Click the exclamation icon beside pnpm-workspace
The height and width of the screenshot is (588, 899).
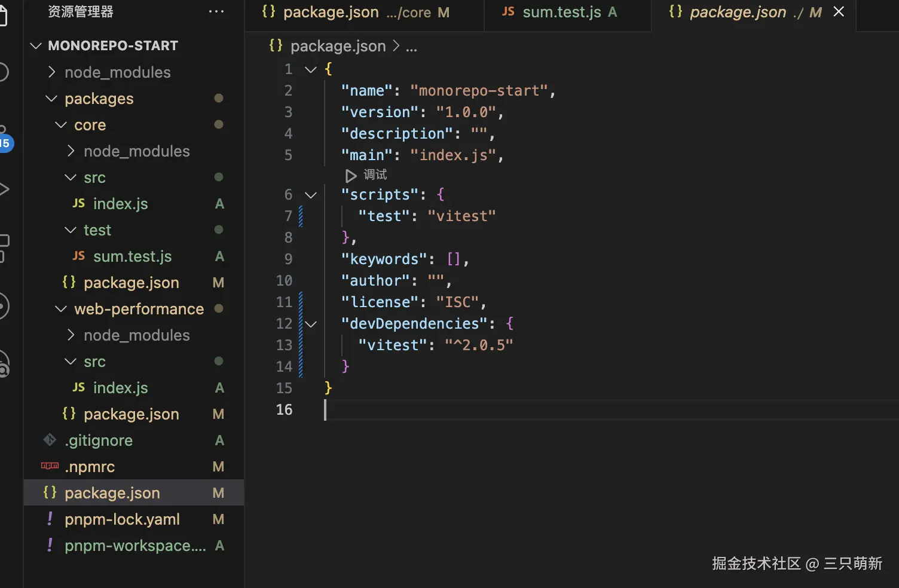[x=50, y=545]
